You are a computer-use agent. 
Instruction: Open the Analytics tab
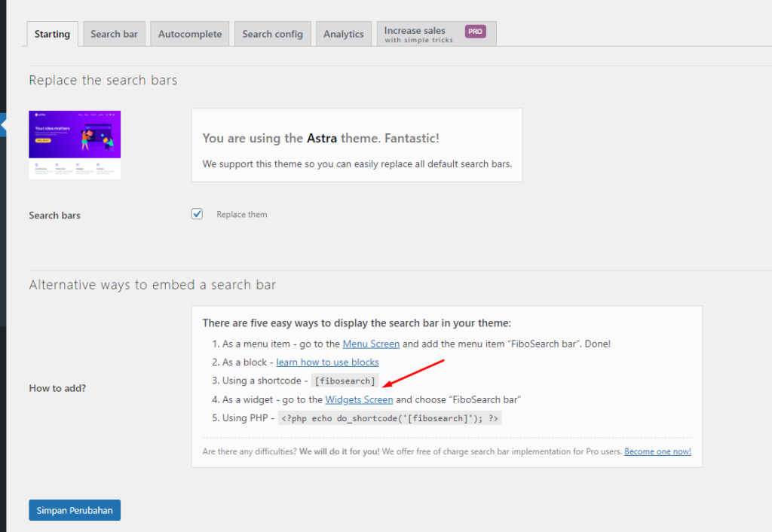(x=343, y=34)
